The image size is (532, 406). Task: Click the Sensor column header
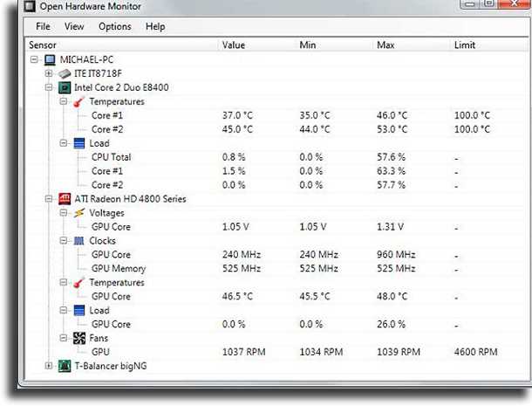click(x=122, y=45)
